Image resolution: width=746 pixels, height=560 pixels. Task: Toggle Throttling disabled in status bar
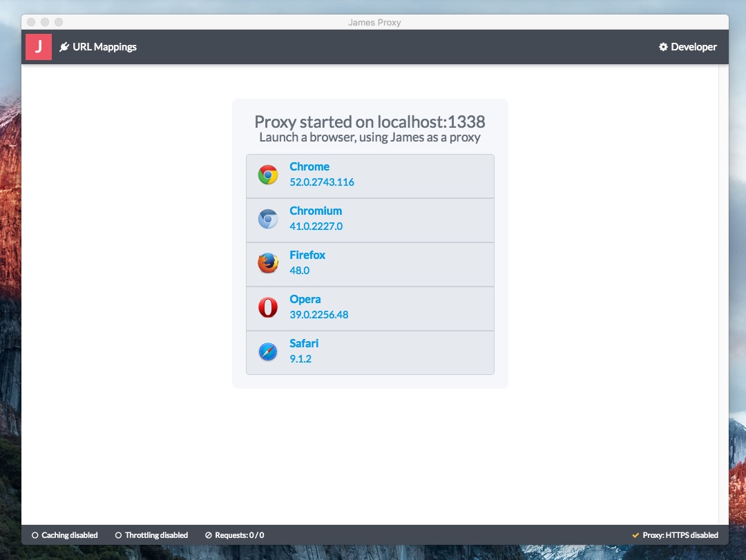tap(151, 535)
